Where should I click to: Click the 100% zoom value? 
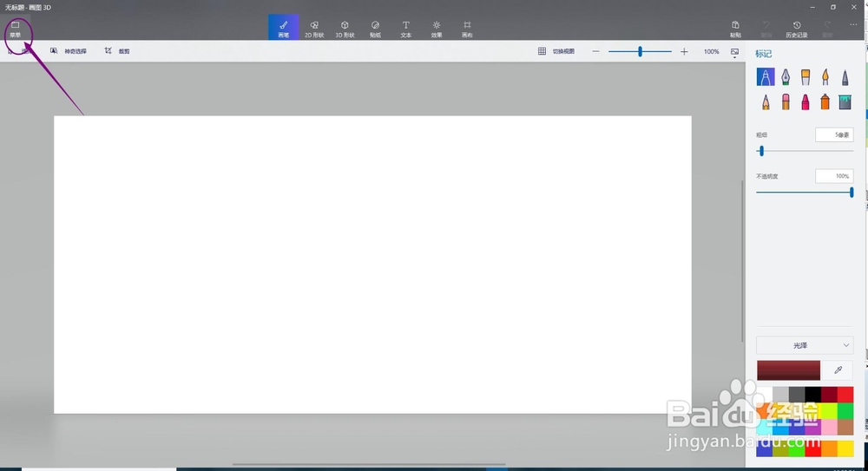click(x=712, y=51)
